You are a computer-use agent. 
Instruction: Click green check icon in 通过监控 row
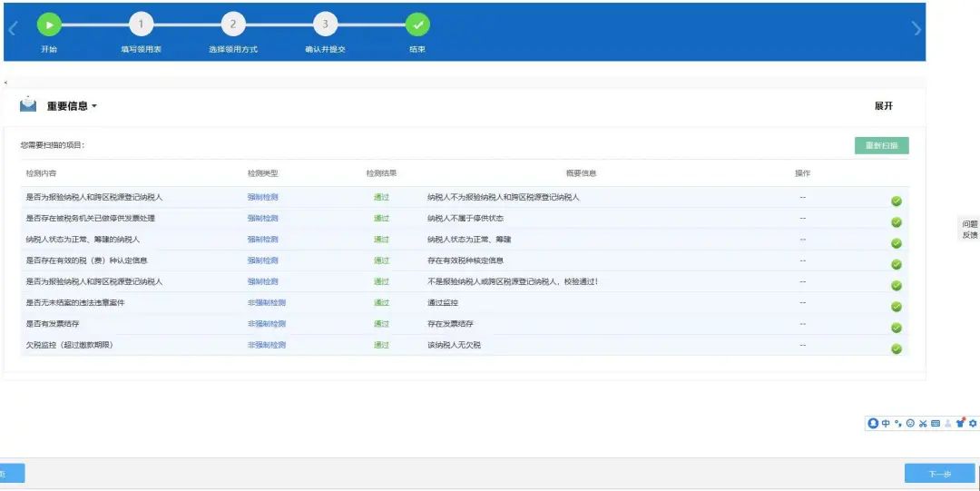(897, 307)
